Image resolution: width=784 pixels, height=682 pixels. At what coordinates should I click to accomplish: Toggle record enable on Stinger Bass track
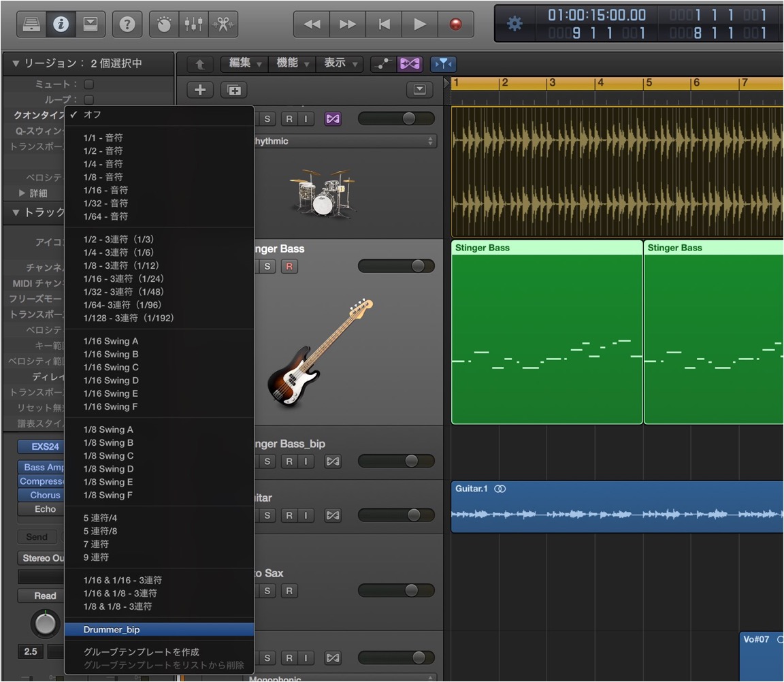click(x=289, y=267)
